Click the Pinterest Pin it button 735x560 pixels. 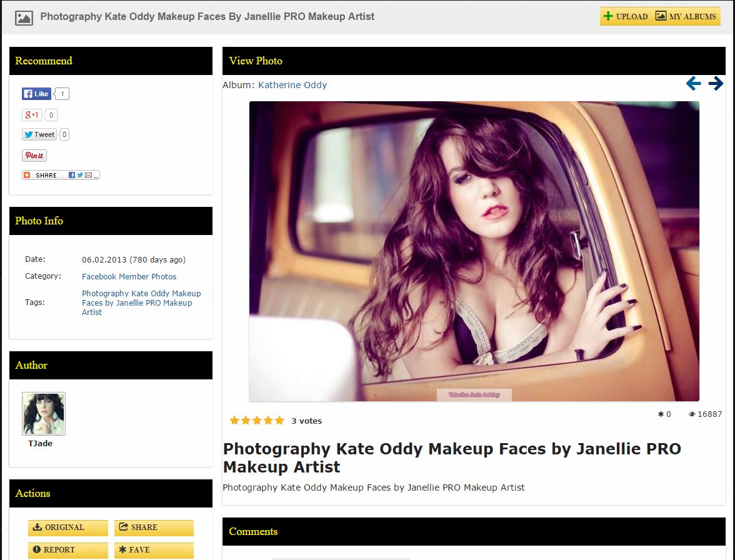pos(34,156)
